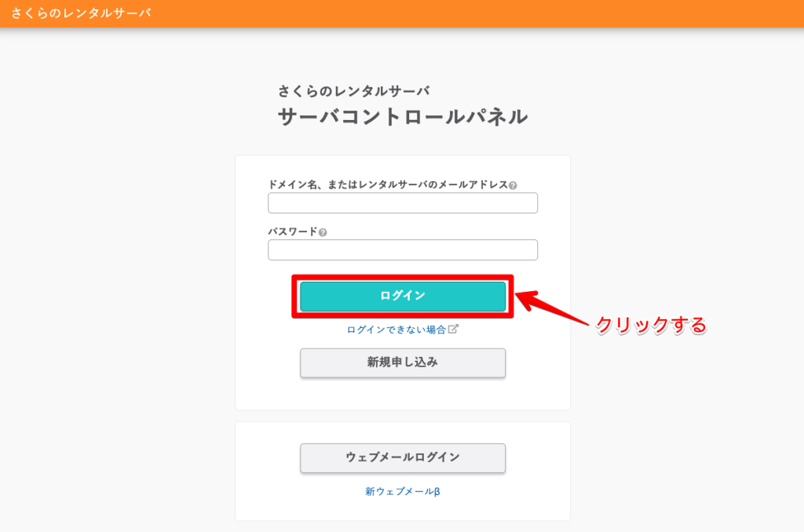Follow the 新ウェブメールβ link
This screenshot has width=804, height=532.
[x=403, y=491]
